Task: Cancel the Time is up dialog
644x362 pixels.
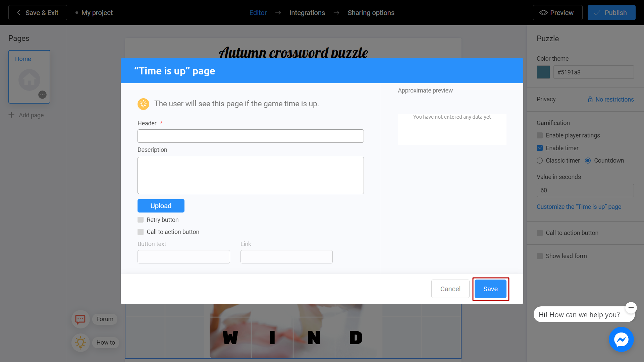Action: (450, 289)
